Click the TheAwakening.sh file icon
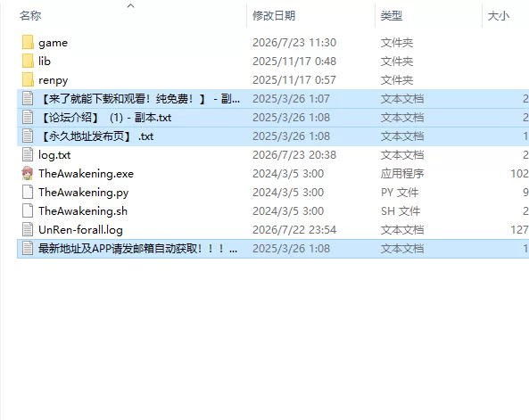This screenshot has width=529, height=420. [28, 210]
